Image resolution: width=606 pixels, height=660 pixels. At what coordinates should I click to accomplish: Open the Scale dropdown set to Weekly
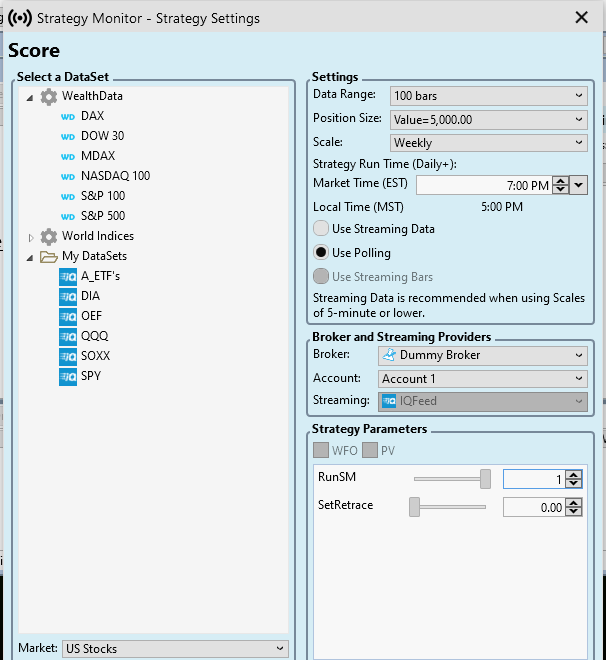tap(489, 143)
